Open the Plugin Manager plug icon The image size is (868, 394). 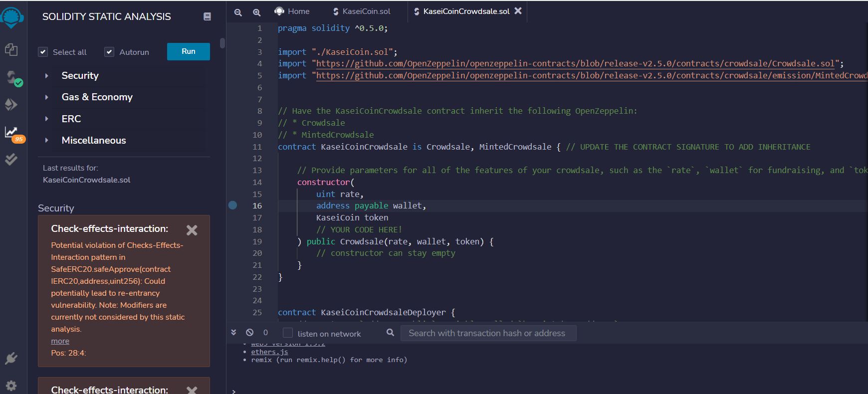point(11,358)
